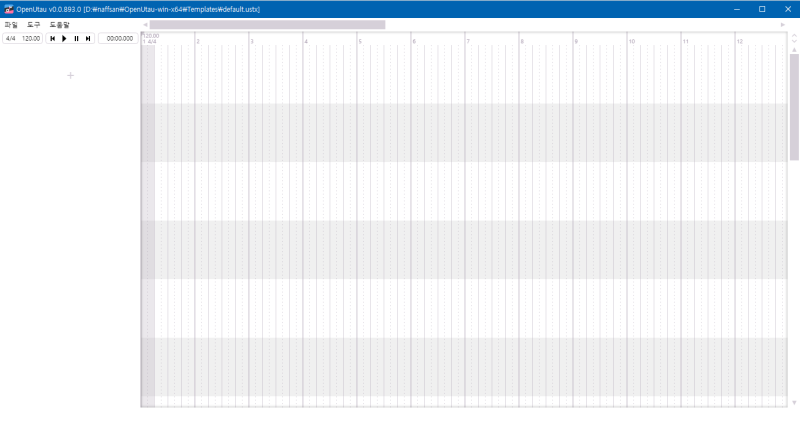Click the horizontal scrollbar thumb
Viewport: 800px width, 421px height.
267,24
